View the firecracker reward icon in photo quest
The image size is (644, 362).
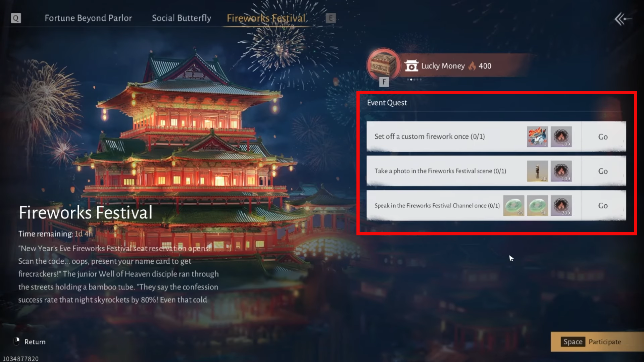(x=537, y=171)
